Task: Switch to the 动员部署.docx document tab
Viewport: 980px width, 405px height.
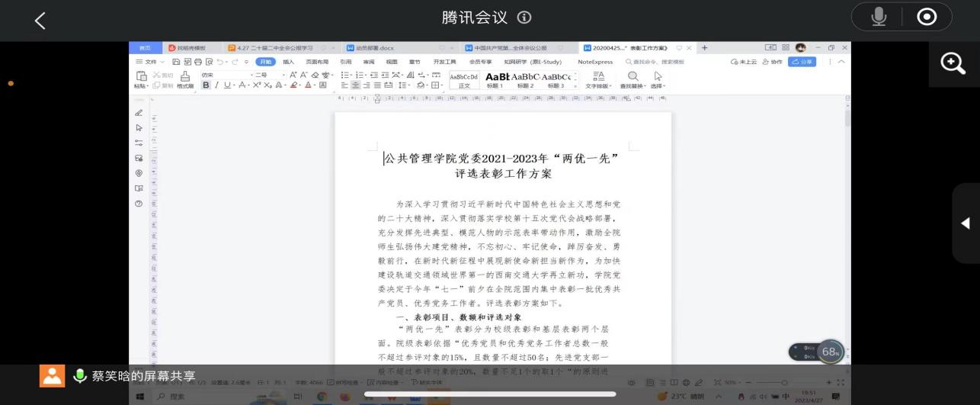Action: tap(370, 47)
